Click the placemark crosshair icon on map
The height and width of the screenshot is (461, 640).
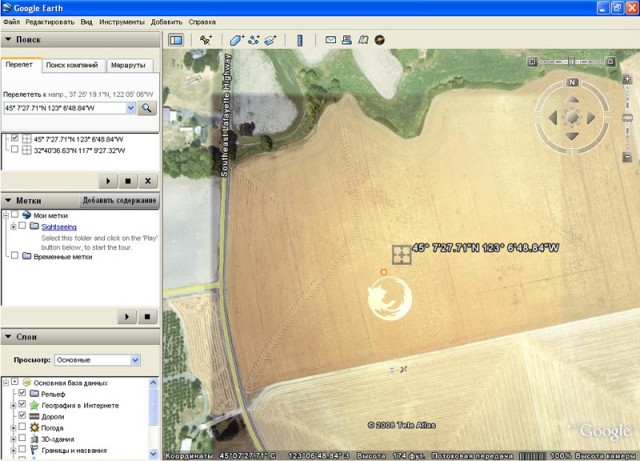tap(402, 255)
